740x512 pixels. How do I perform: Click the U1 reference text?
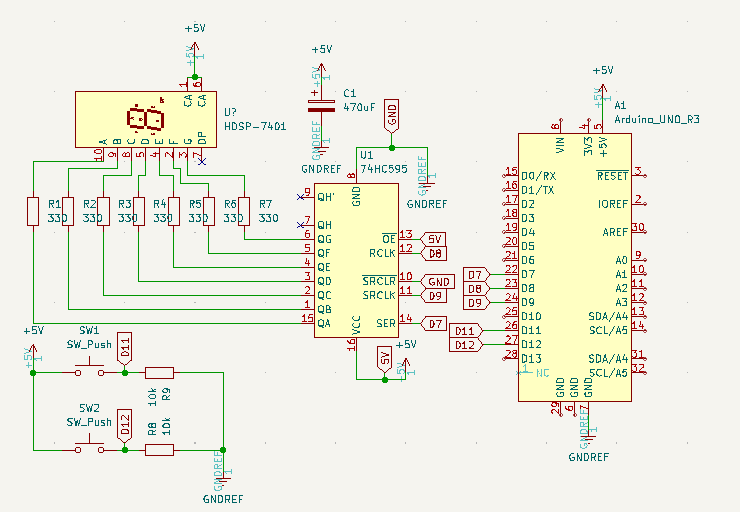tap(367, 155)
